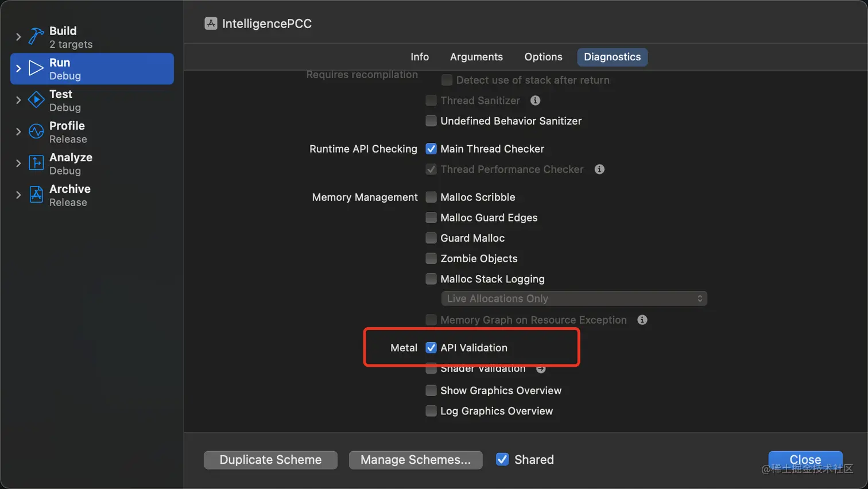Open Memory Graph on Resource Exception info icon

642,320
